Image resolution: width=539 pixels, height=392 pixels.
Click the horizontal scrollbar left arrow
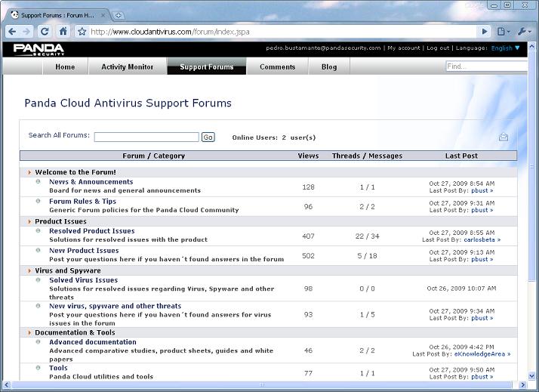(6, 384)
